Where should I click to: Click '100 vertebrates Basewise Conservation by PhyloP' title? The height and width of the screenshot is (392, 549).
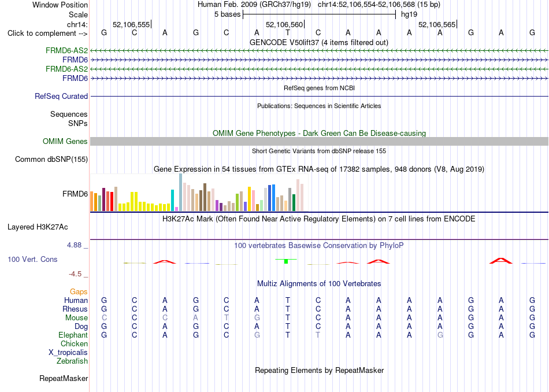click(x=319, y=245)
